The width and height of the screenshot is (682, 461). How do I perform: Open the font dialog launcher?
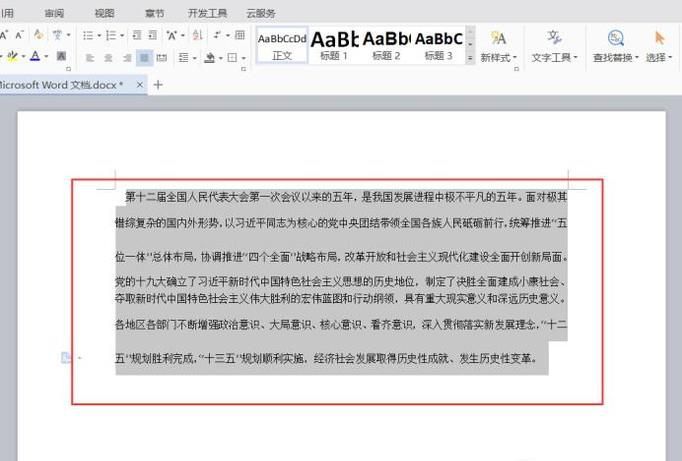pos(68,69)
